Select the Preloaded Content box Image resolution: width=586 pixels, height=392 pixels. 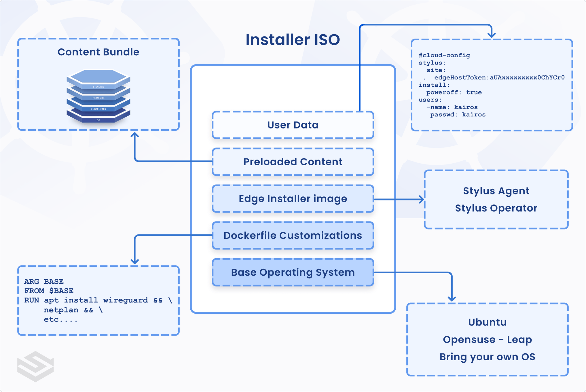(293, 162)
